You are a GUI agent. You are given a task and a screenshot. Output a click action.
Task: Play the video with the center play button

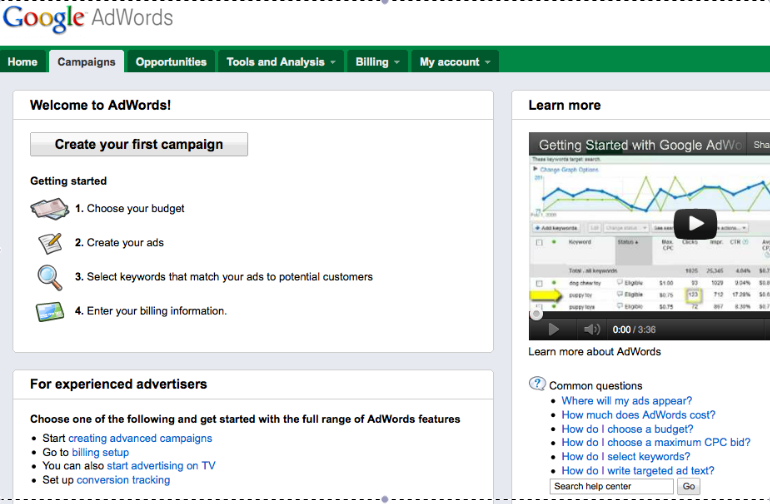(695, 224)
